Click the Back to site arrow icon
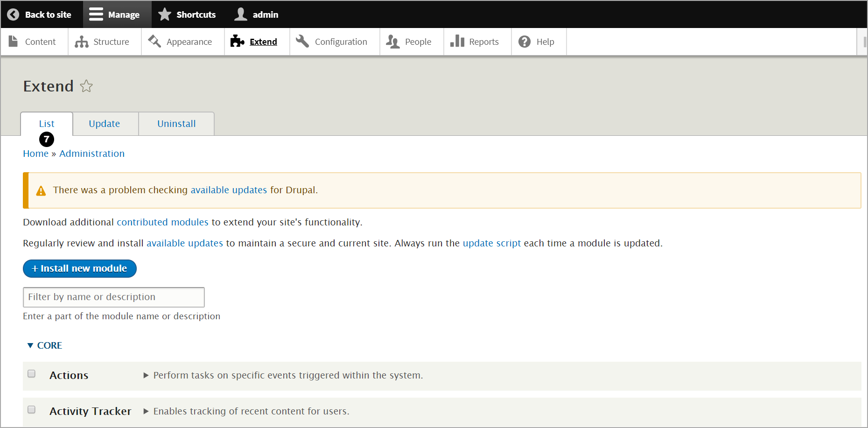Screen dimensions: 868x428 [13, 14]
